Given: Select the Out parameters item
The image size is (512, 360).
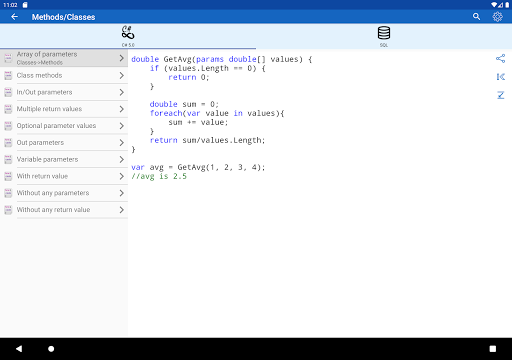Looking at the screenshot, I should click(x=64, y=143).
